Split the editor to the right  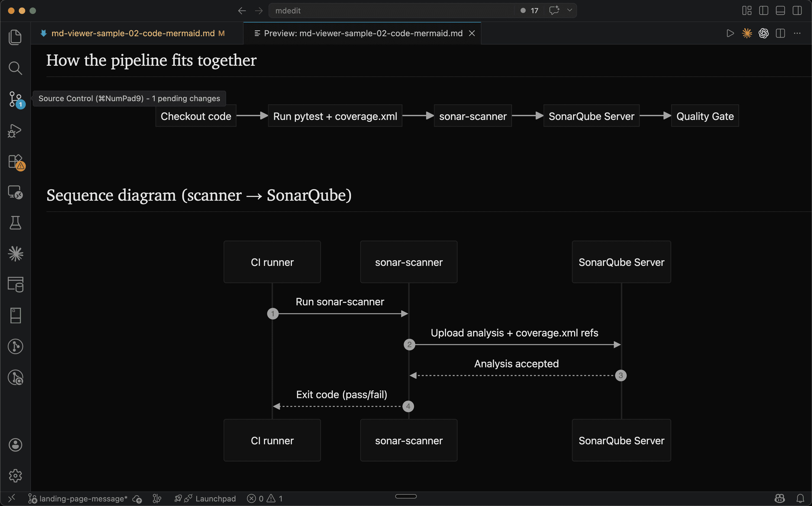coord(780,33)
